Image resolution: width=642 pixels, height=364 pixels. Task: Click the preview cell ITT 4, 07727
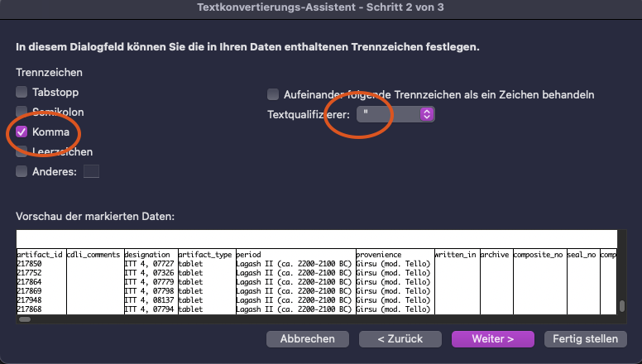[150, 264]
